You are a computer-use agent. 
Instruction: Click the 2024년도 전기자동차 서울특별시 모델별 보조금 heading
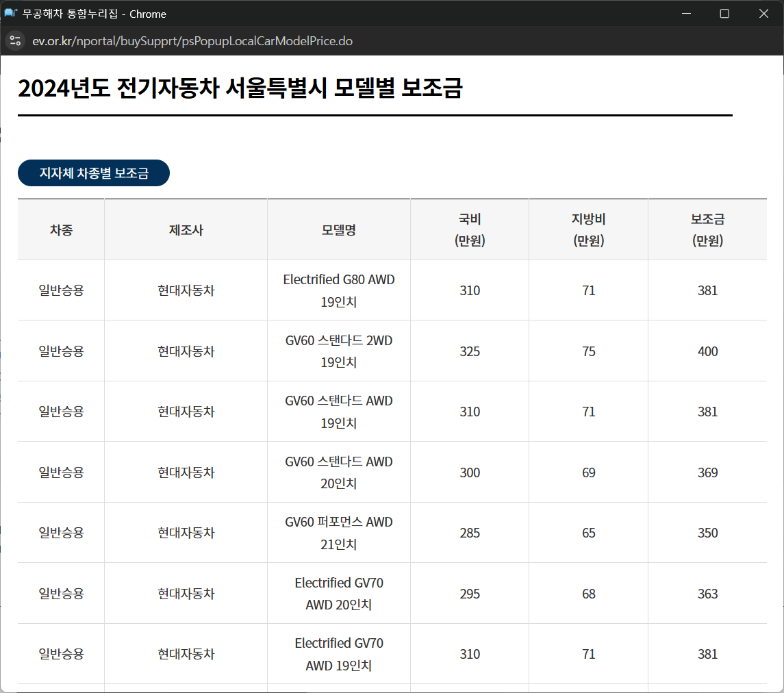tap(240, 88)
